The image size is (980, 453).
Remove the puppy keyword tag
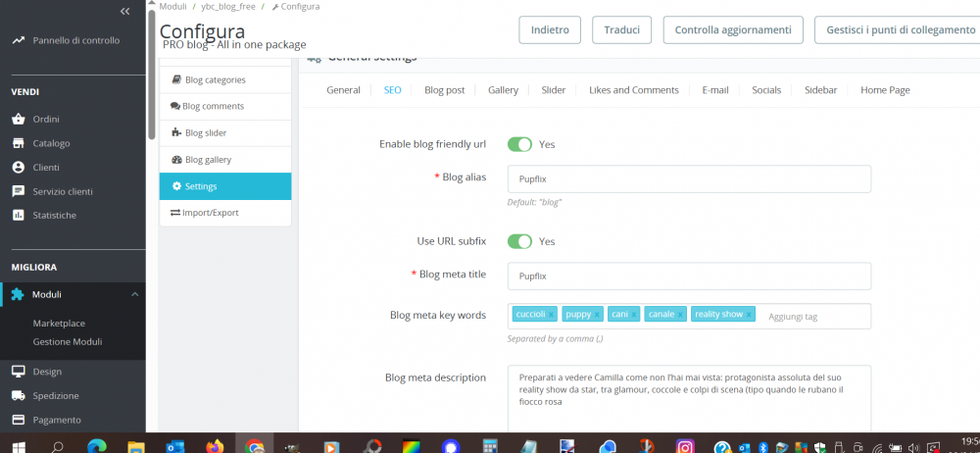point(597,315)
